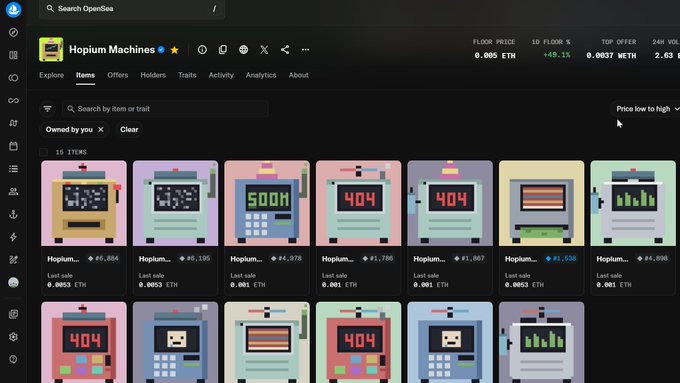Image resolution: width=680 pixels, height=383 pixels.
Task: Open the list Activity icon in sidebar
Action: [x=13, y=169]
